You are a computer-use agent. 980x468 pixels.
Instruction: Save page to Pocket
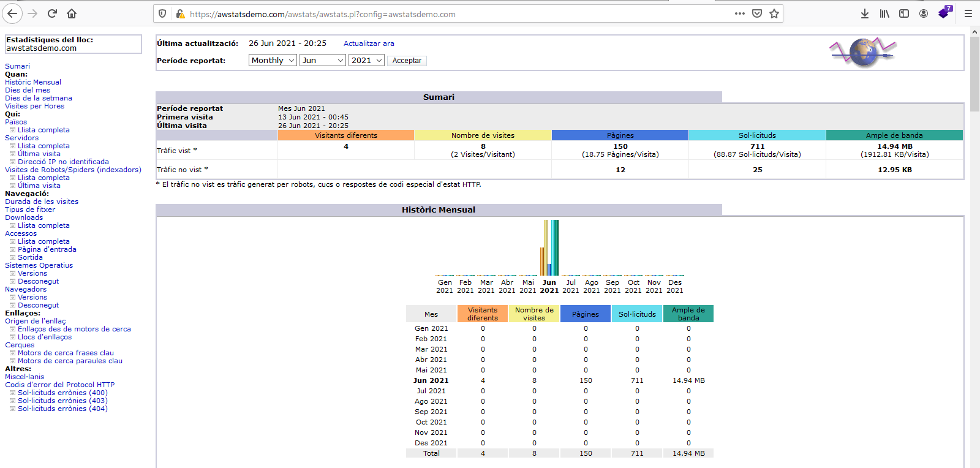pos(757,13)
